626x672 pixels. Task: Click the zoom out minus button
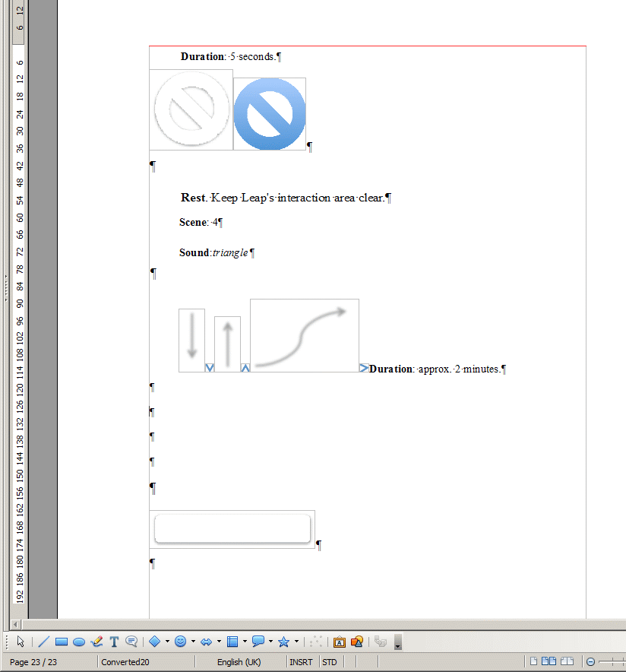tap(591, 662)
